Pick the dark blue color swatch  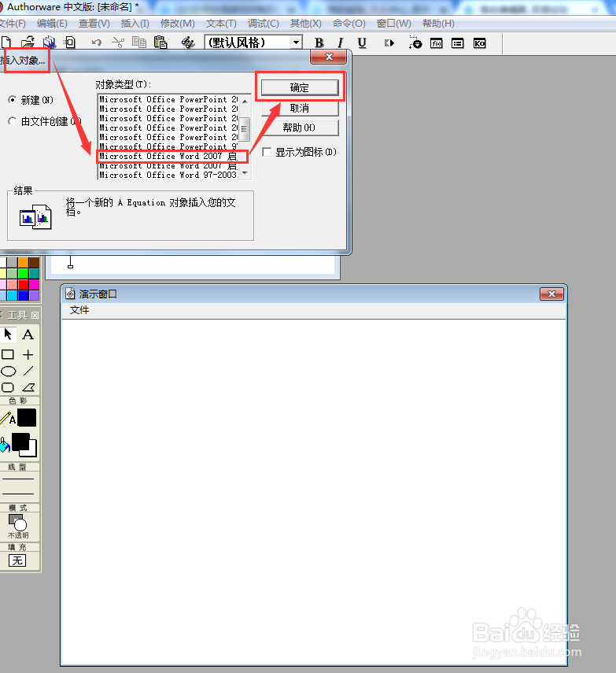tap(23, 295)
